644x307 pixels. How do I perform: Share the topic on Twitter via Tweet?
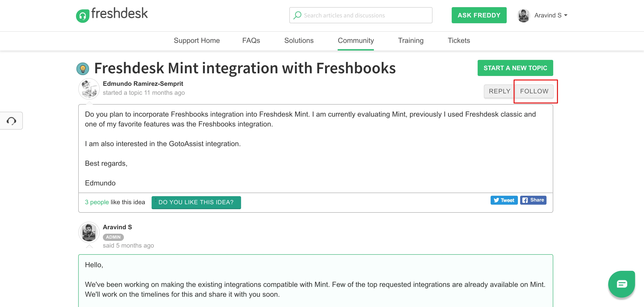point(504,200)
